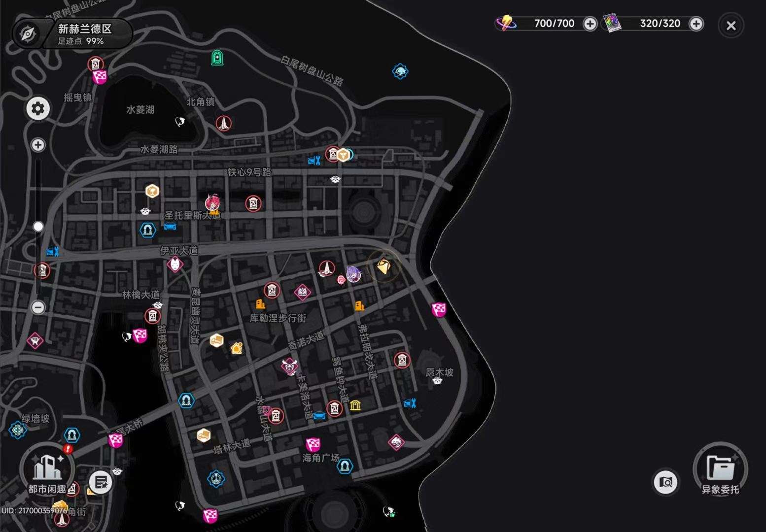Click the blue arch hexagon below 海角广场

tap(345, 465)
